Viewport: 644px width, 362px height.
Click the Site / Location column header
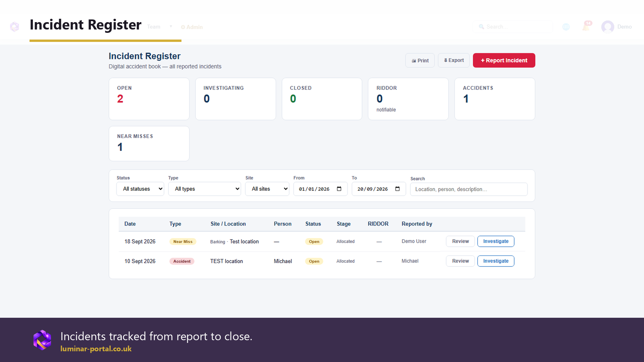228,224
